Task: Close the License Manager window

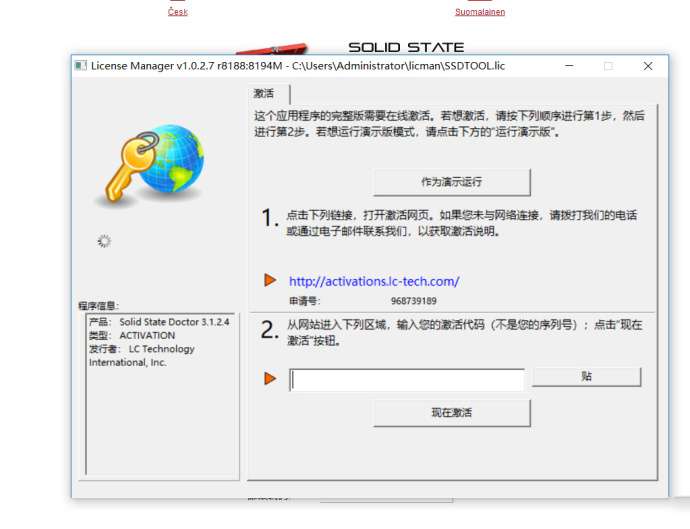Action: pyautogui.click(x=647, y=66)
